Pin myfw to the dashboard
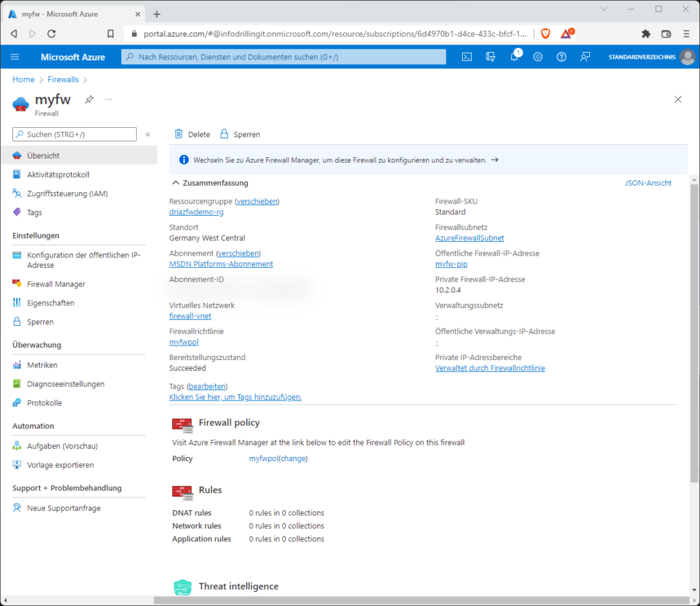The width and height of the screenshot is (700, 606). [x=90, y=99]
